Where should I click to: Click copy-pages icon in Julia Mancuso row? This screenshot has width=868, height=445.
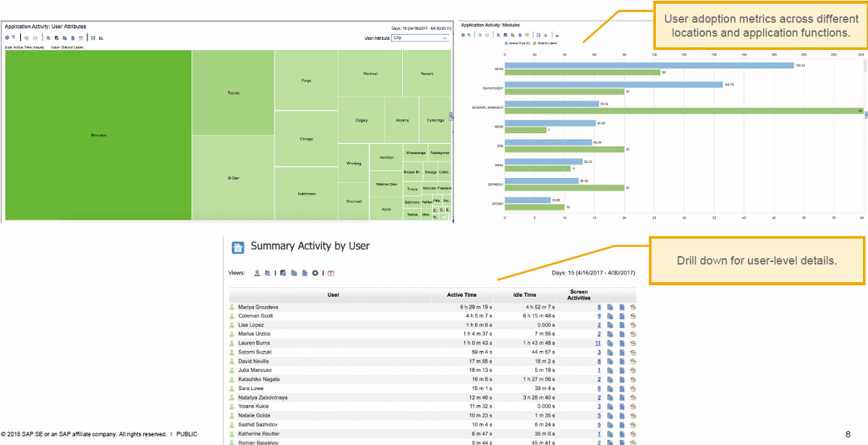610,370
